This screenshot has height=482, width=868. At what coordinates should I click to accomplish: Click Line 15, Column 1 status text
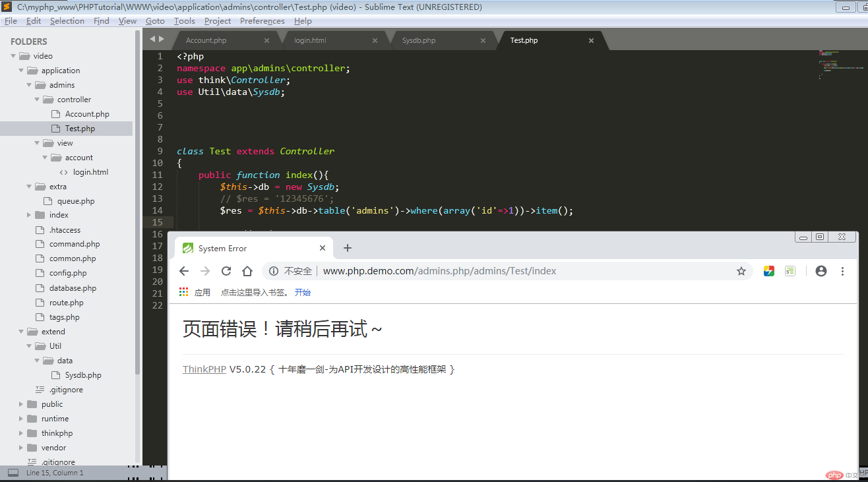click(55, 473)
